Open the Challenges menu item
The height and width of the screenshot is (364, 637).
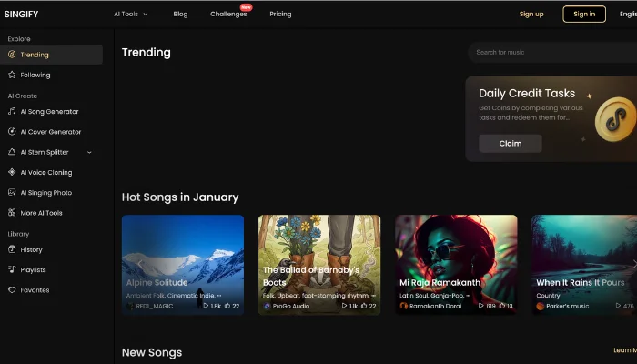point(228,14)
